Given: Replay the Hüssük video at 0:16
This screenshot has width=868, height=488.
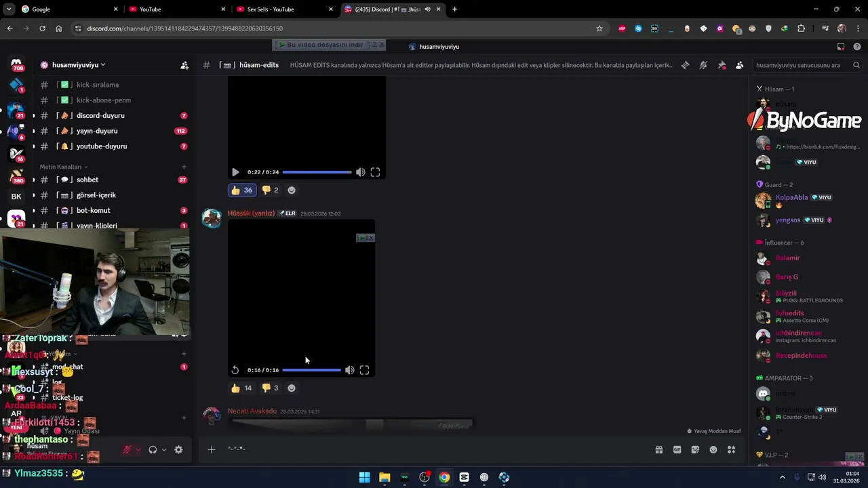Looking at the screenshot, I should click(235, 370).
